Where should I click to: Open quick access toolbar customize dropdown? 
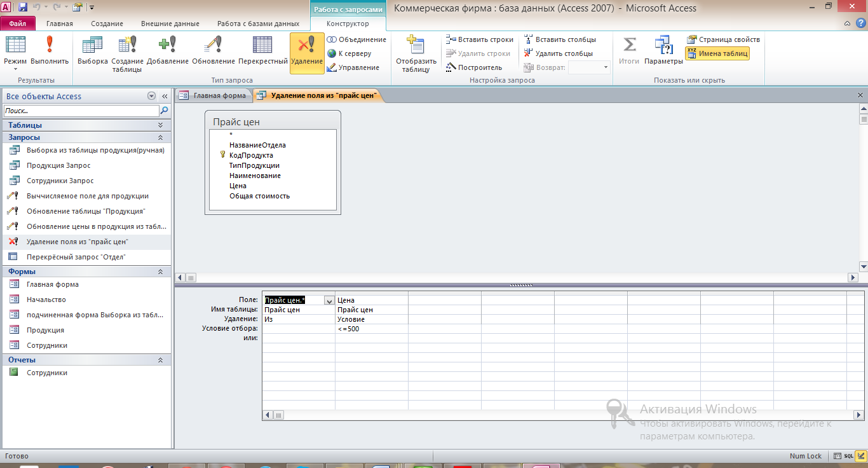click(x=92, y=8)
